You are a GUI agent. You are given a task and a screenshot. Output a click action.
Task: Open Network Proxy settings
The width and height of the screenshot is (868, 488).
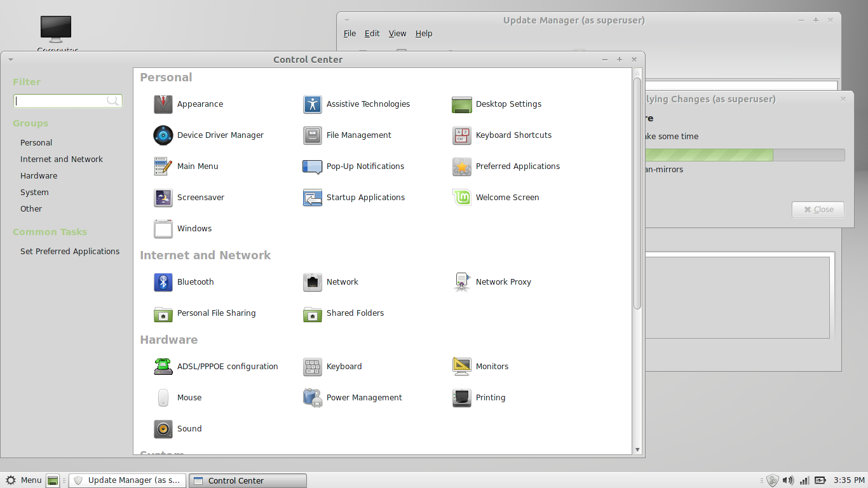462,282
